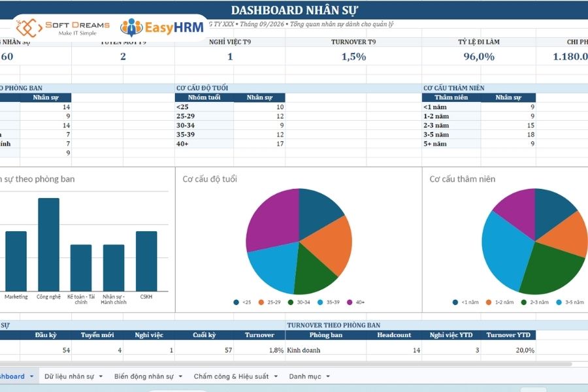
Task: Click the 35-39 light blue legend swatch
Action: [x=320, y=302]
